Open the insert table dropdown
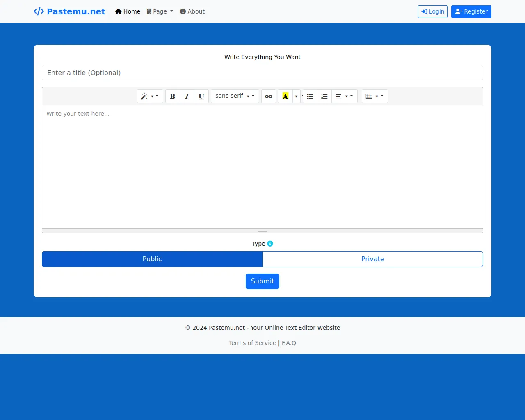Screen dimensions: 525x420 pyautogui.click(x=374, y=96)
